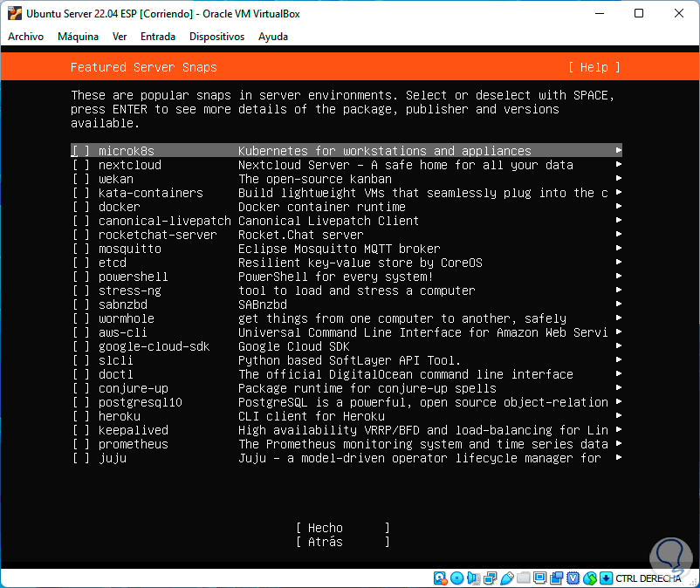The image size is (700, 588).
Task: Click 'Canonical Livepatch Client' description
Action: point(328,221)
